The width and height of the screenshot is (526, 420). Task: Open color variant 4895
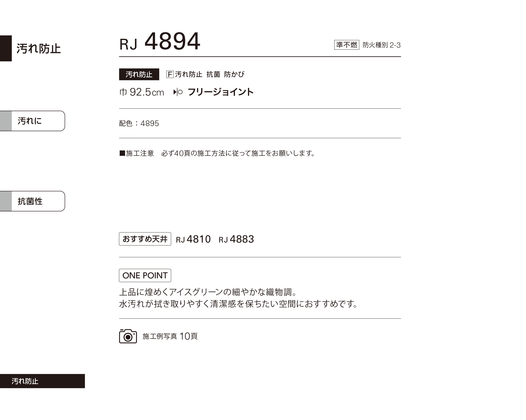click(x=150, y=123)
